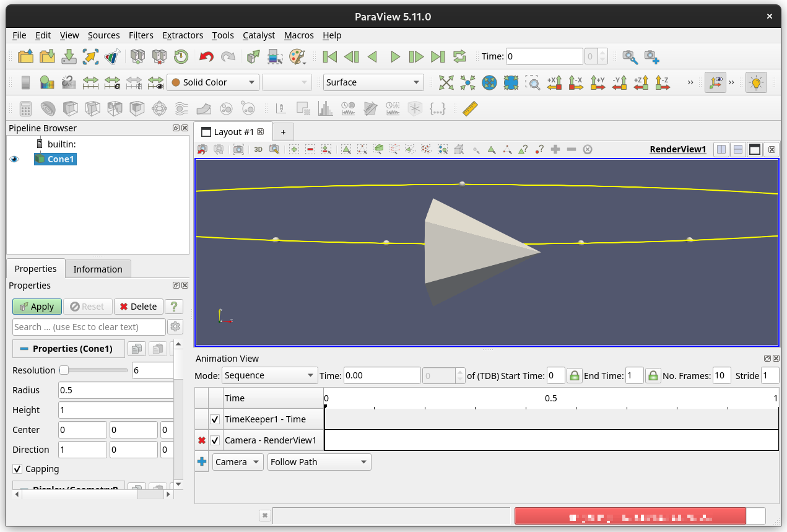Open the Camera track type dropdown

[x=238, y=462]
